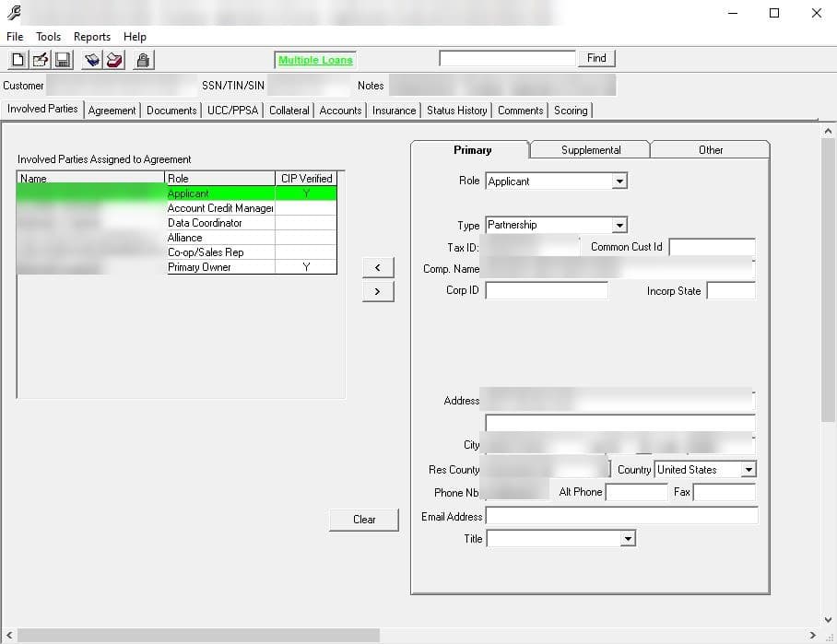The height and width of the screenshot is (644, 837).
Task: Open the UCC/PPSA tab
Action: pos(232,111)
